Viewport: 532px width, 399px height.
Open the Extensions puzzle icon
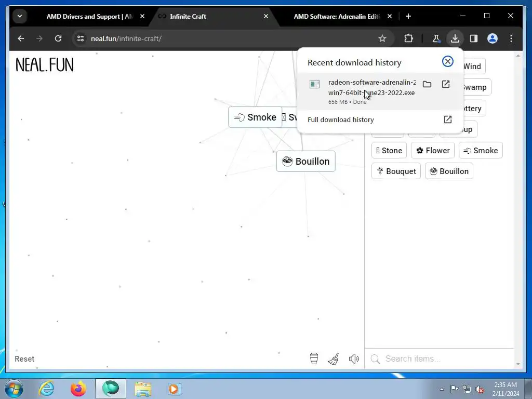[x=408, y=38]
